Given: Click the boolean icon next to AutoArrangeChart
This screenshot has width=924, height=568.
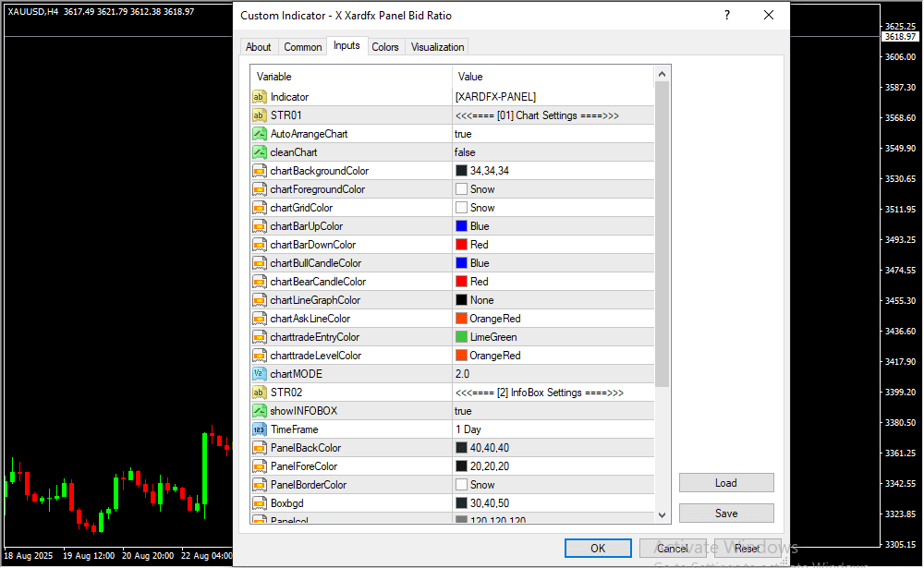Looking at the screenshot, I should [259, 134].
